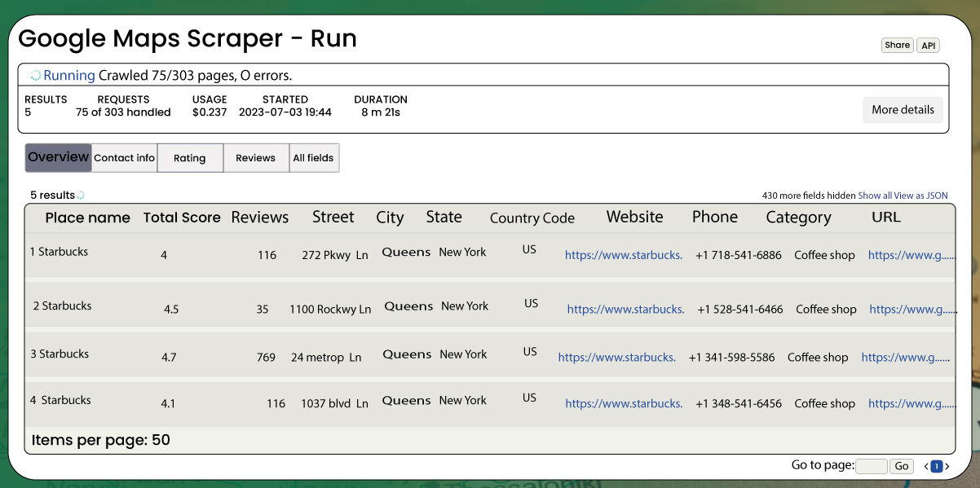
Task: Click the City column header
Action: [x=390, y=218]
